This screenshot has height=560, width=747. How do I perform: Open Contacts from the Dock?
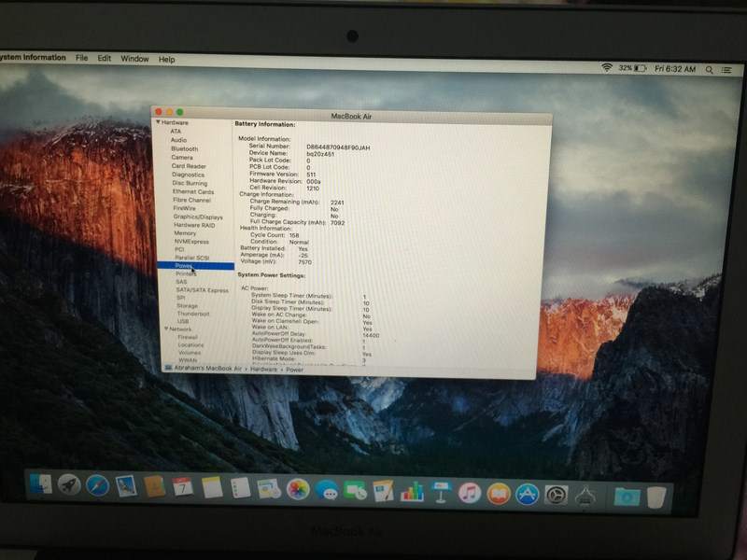coord(154,487)
